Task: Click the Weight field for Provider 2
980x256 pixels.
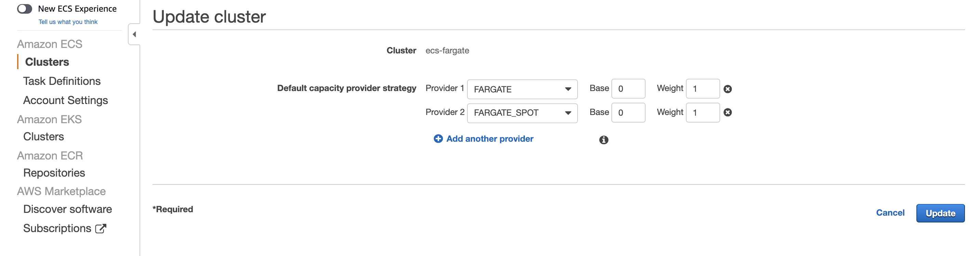Action: click(x=702, y=112)
